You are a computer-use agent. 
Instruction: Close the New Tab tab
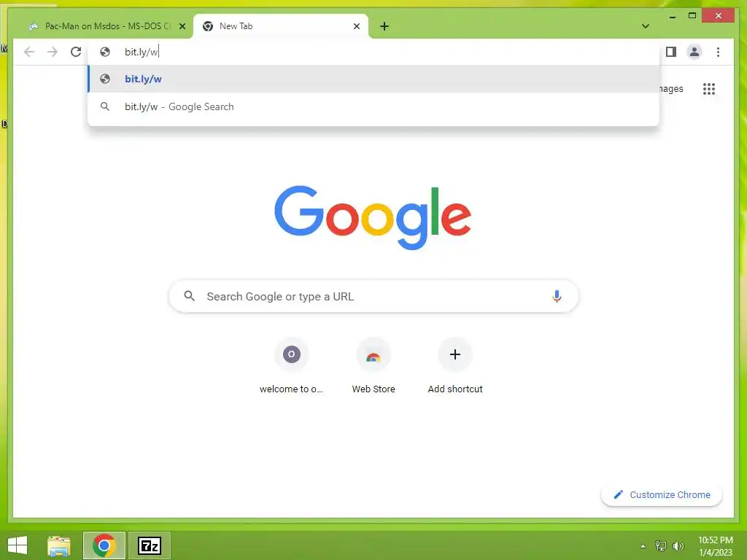pos(356,26)
